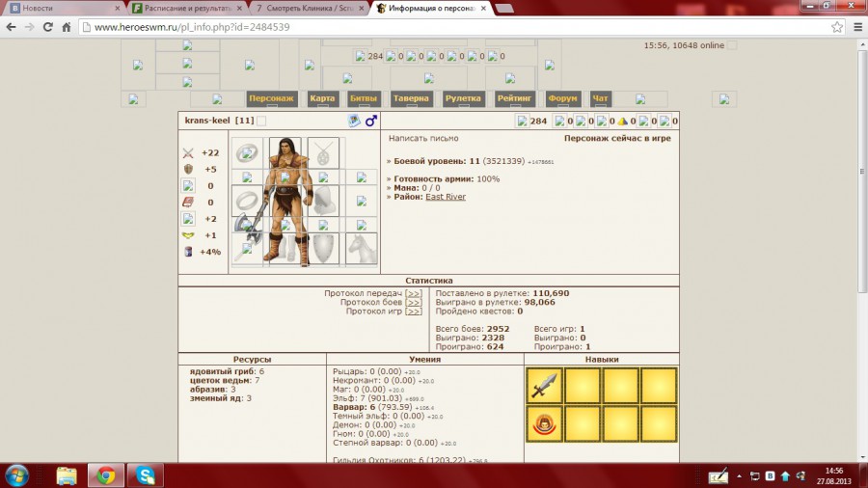Open Протокол игр link

[414, 311]
